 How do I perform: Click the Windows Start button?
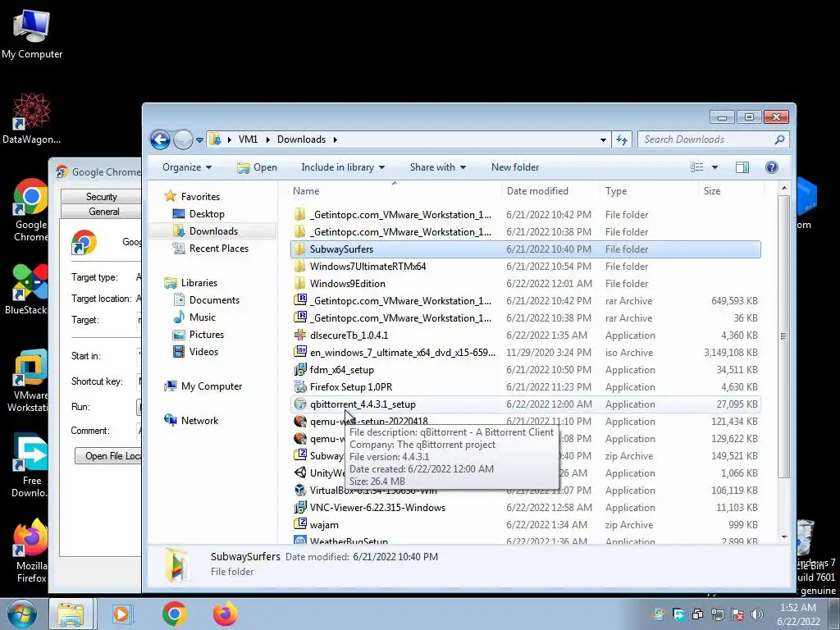(21, 614)
